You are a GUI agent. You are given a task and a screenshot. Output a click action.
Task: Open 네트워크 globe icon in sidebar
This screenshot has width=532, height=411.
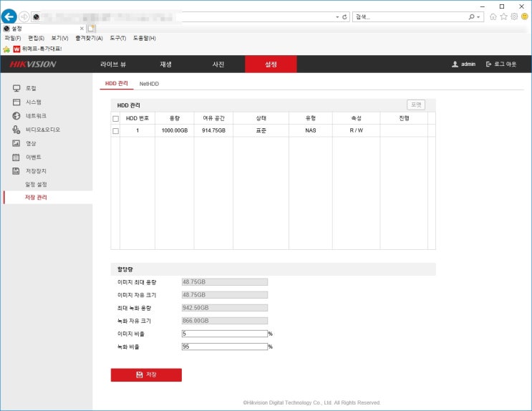click(x=16, y=116)
